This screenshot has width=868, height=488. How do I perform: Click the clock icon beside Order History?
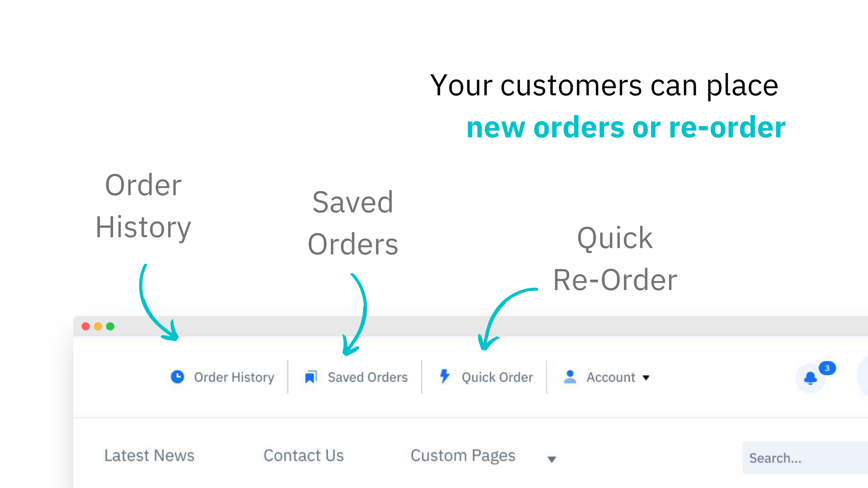point(177,377)
